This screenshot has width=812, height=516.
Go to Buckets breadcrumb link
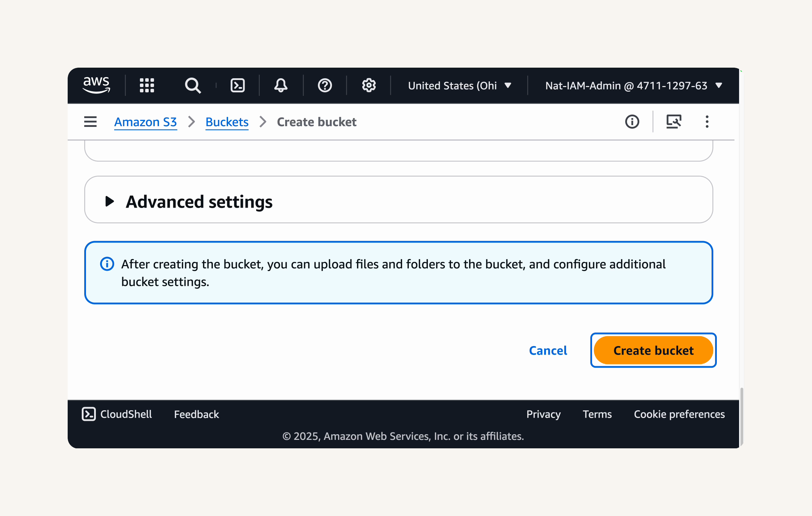pyautogui.click(x=227, y=122)
